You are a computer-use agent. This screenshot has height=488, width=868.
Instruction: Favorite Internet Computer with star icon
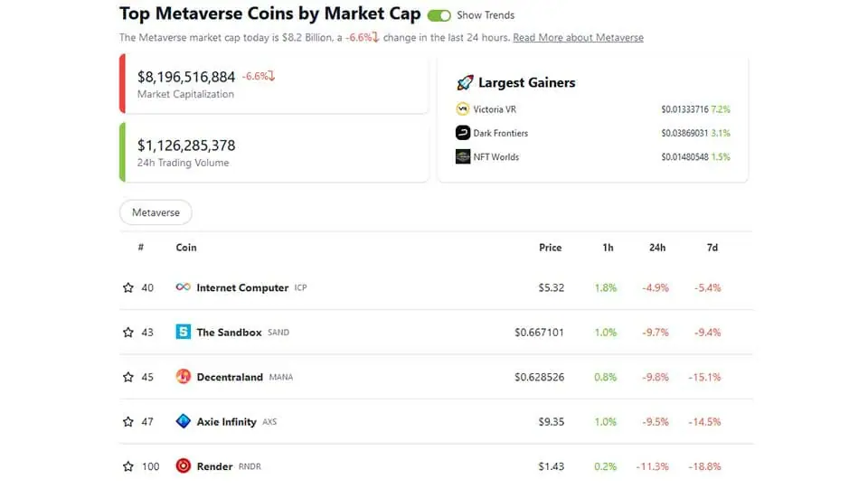128,288
